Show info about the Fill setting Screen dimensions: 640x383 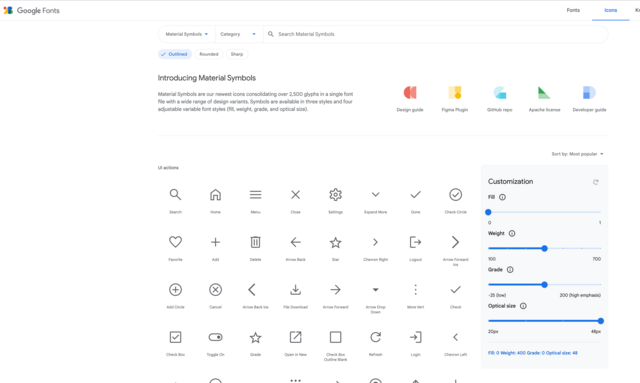coord(502,197)
